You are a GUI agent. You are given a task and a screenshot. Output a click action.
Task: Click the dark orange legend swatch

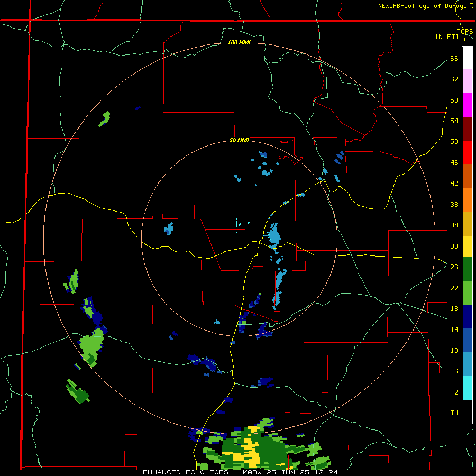(x=467, y=176)
